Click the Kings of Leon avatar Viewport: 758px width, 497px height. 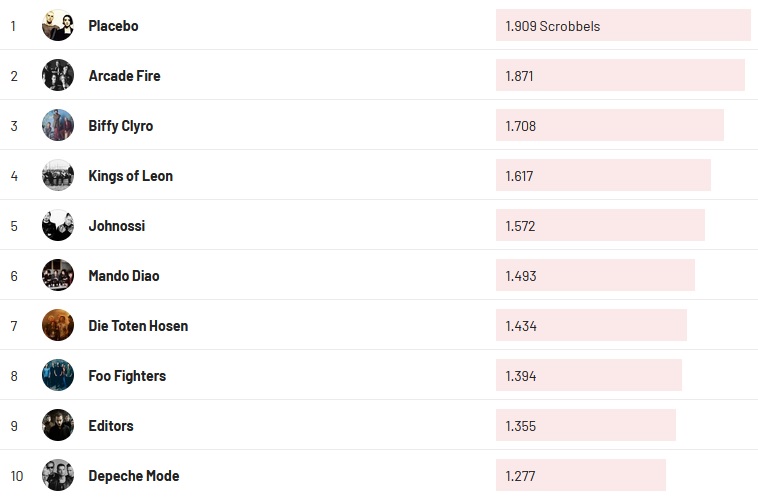point(58,176)
